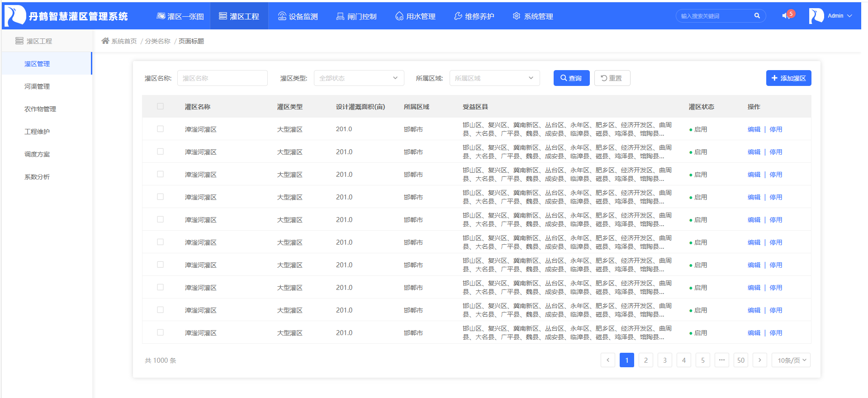Jump to last page 50
This screenshot has height=398, width=868.
tap(741, 360)
